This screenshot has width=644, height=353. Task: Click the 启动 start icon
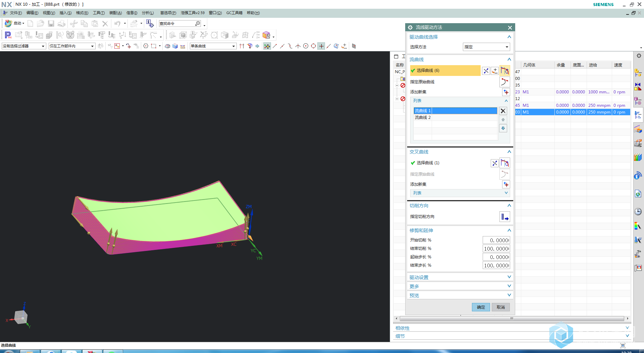[x=8, y=23]
